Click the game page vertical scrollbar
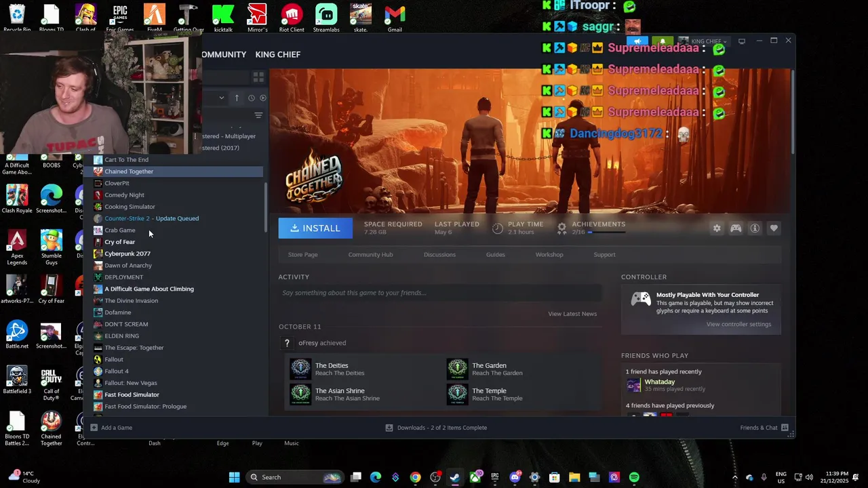Viewport: 868px width, 488px height. coord(791,112)
